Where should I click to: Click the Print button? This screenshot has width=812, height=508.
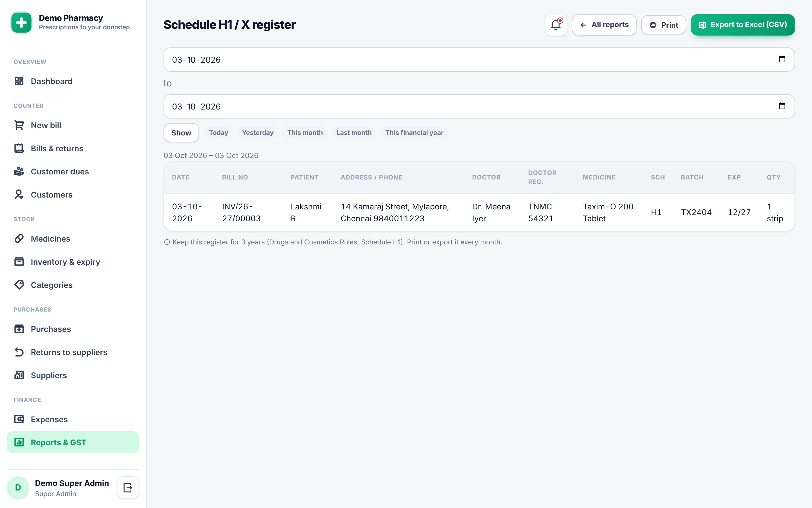663,25
